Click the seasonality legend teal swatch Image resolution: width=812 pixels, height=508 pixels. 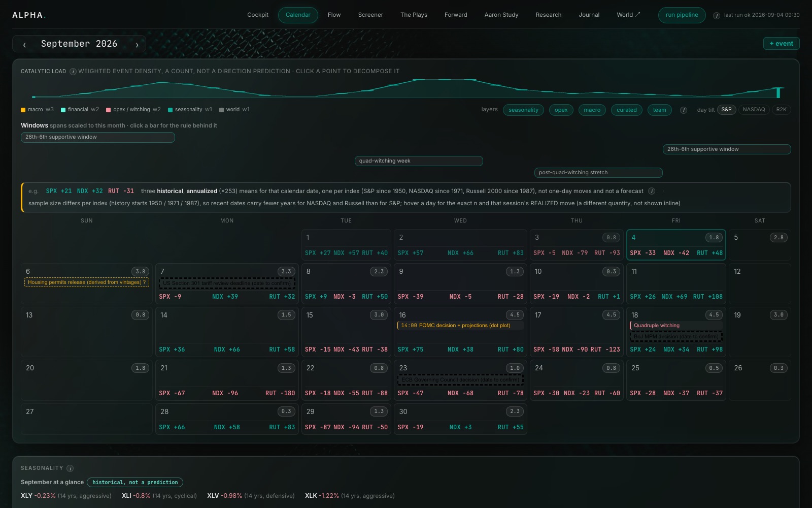click(171, 110)
